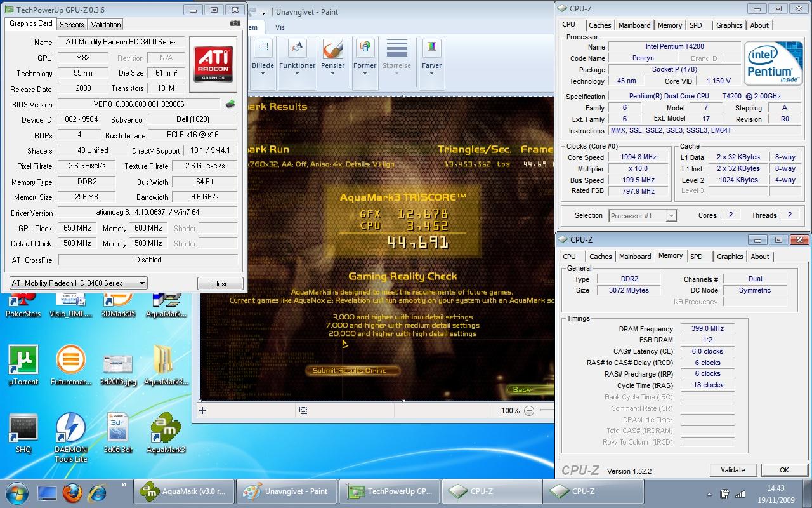Open Caches tab in the CPU-Z processor window
Viewport: 812px width, 508px height.
pos(599,25)
